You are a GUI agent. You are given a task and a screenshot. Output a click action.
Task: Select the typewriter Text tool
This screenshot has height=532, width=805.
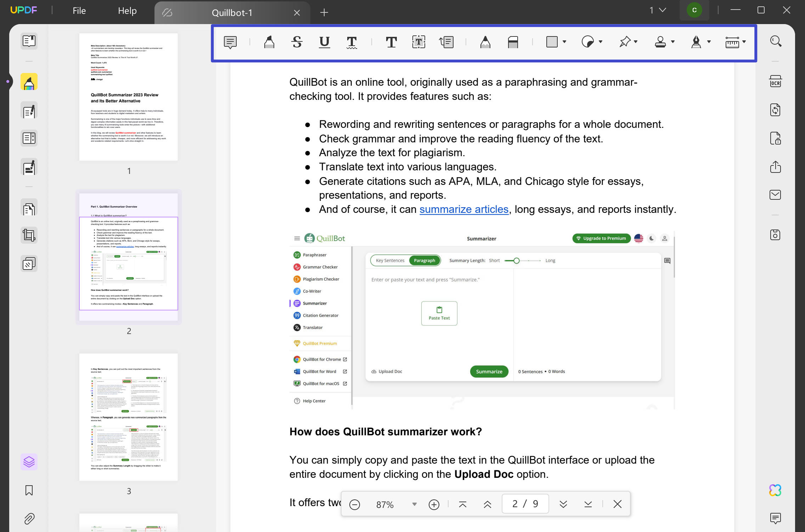391,42
